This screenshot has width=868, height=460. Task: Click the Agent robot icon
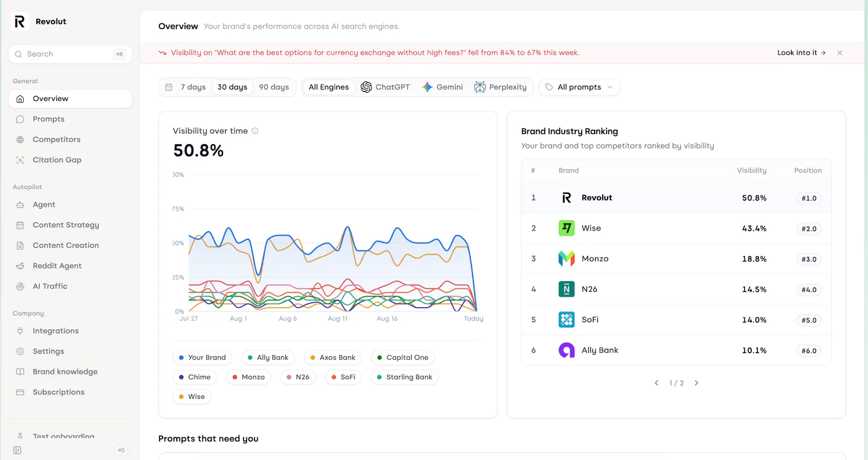[x=20, y=205]
